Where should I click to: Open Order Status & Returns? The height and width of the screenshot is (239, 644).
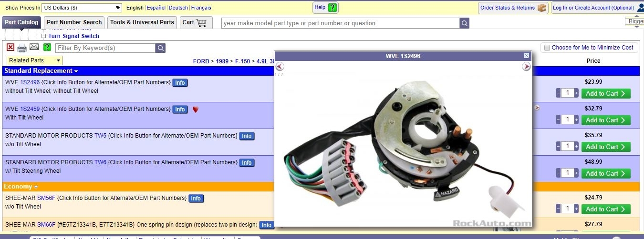[513, 8]
